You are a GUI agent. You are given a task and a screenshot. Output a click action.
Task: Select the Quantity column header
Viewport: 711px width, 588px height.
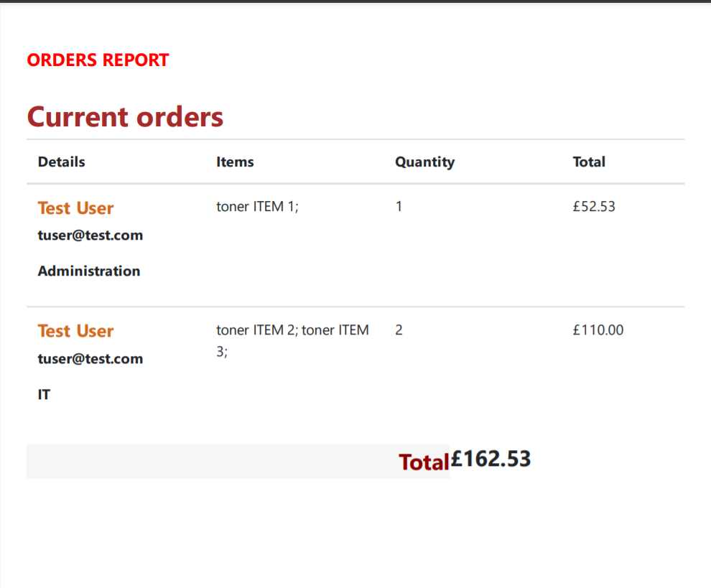point(425,162)
